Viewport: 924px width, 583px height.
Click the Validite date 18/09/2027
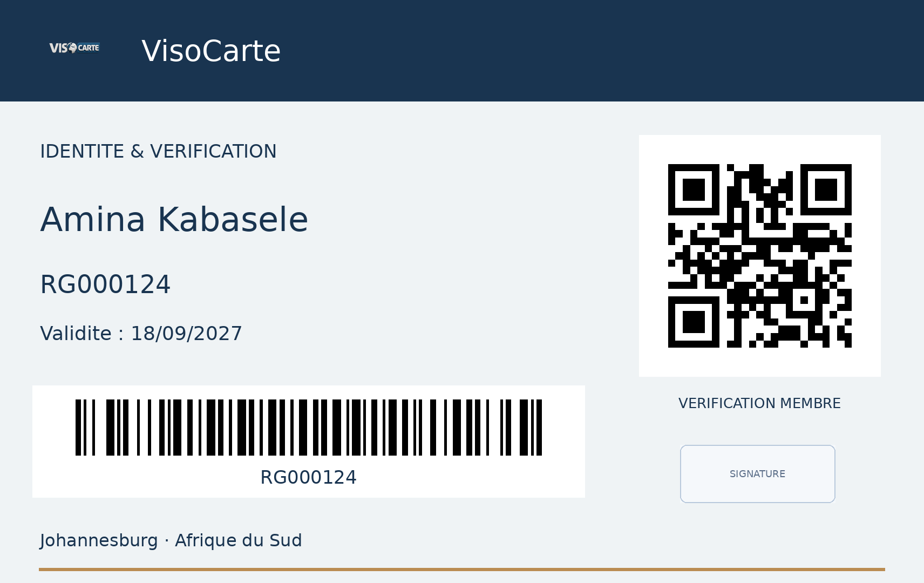[x=186, y=334]
